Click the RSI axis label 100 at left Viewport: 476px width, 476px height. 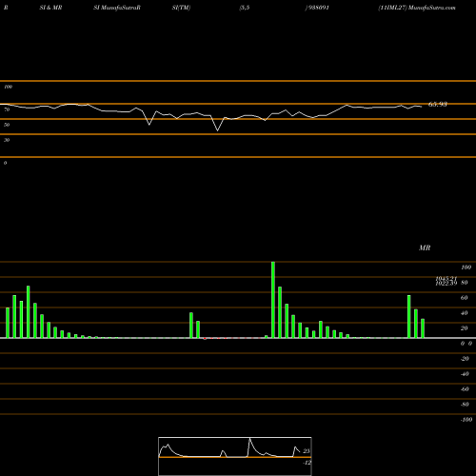pyautogui.click(x=8, y=87)
